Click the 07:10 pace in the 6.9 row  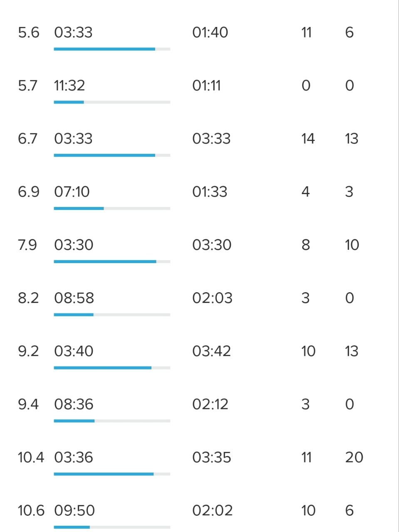[72, 192]
